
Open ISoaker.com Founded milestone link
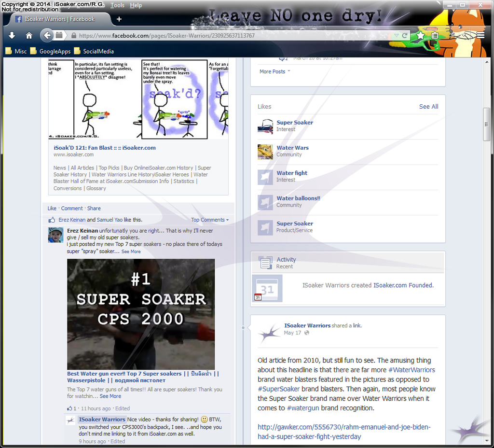tap(404, 285)
